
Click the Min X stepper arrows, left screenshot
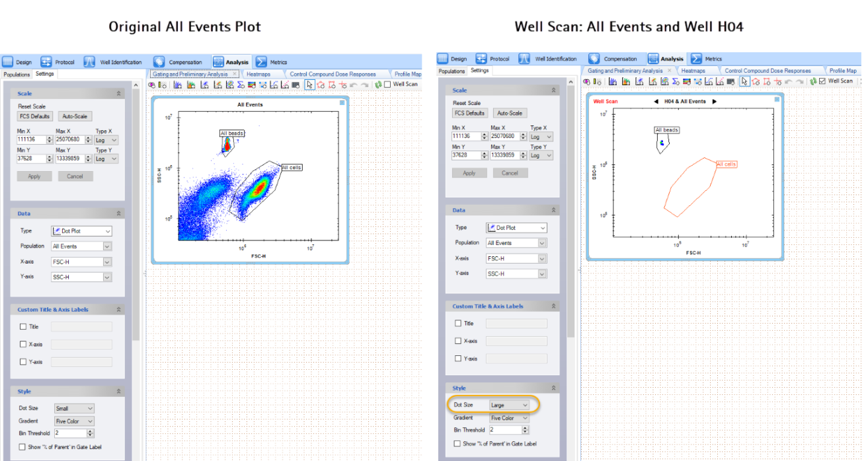coord(50,140)
